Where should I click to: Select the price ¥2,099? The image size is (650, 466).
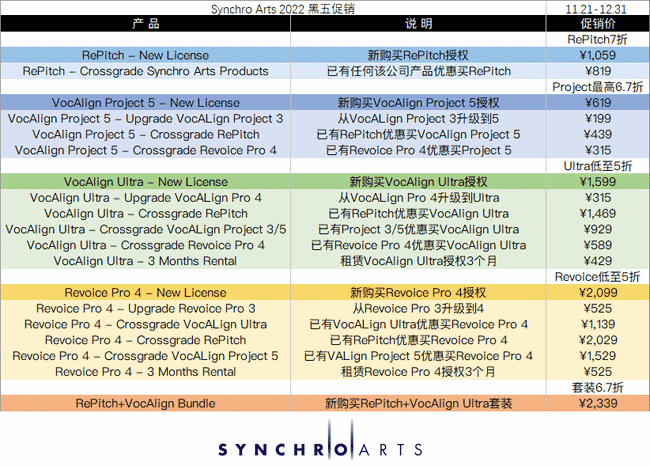coord(598,293)
